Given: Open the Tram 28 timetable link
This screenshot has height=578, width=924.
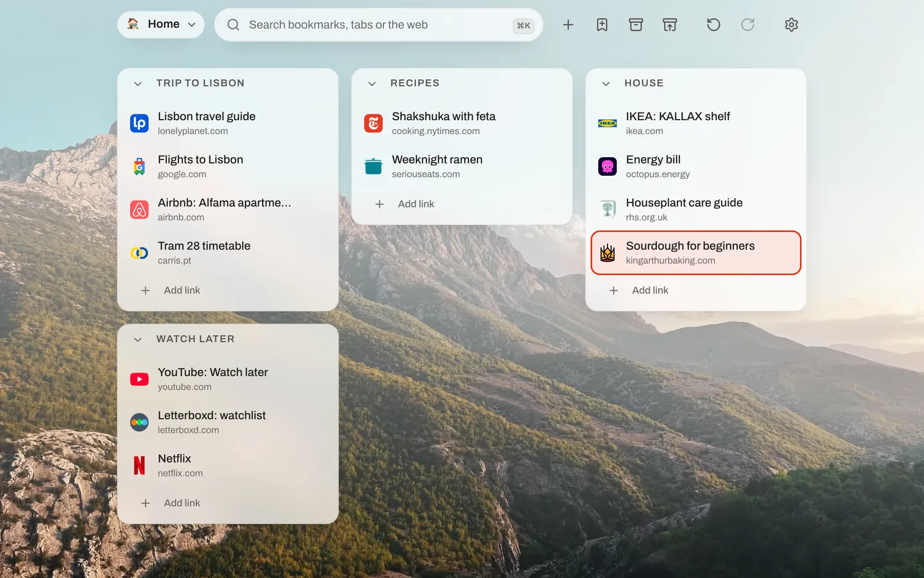Looking at the screenshot, I should [228, 253].
